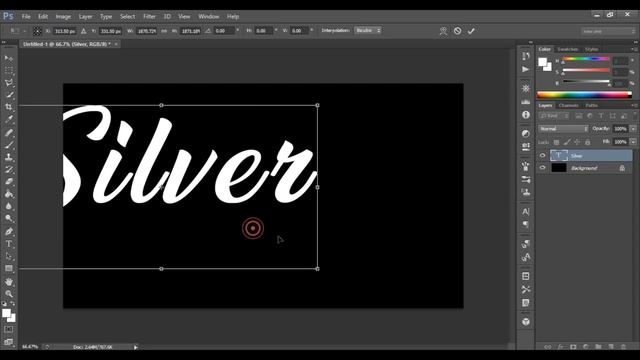This screenshot has height=360, width=640.
Task: Switch to the Swatches tab
Action: [568, 49]
